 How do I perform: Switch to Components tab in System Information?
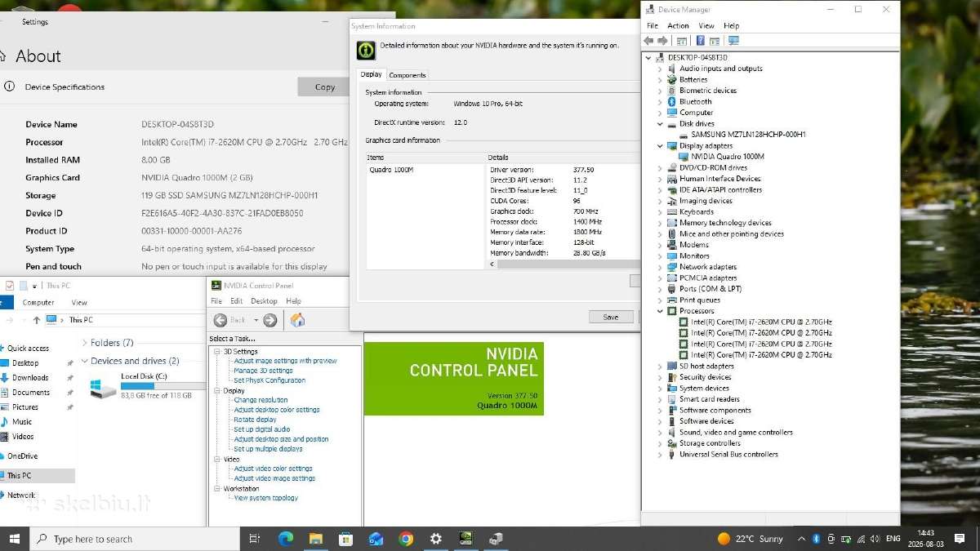click(407, 75)
